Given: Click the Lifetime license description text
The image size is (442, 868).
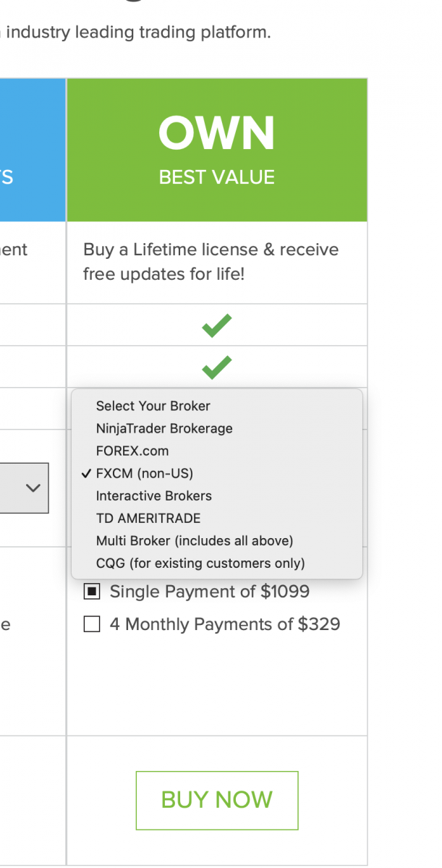Looking at the screenshot, I should (x=211, y=262).
